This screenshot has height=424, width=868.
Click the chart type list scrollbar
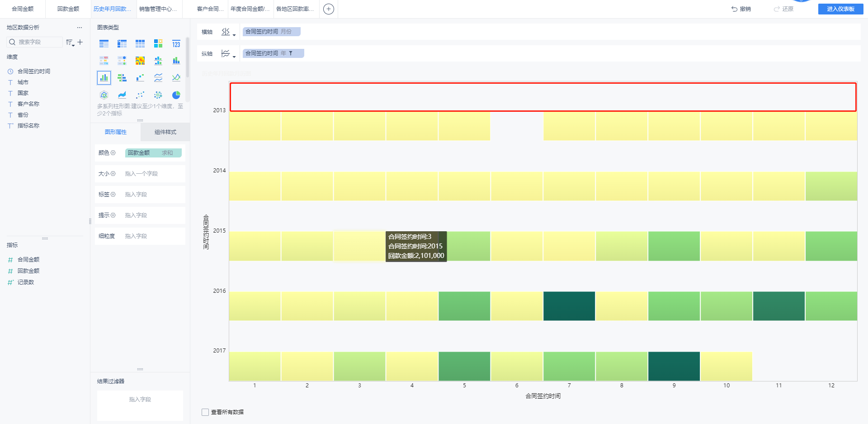188,57
